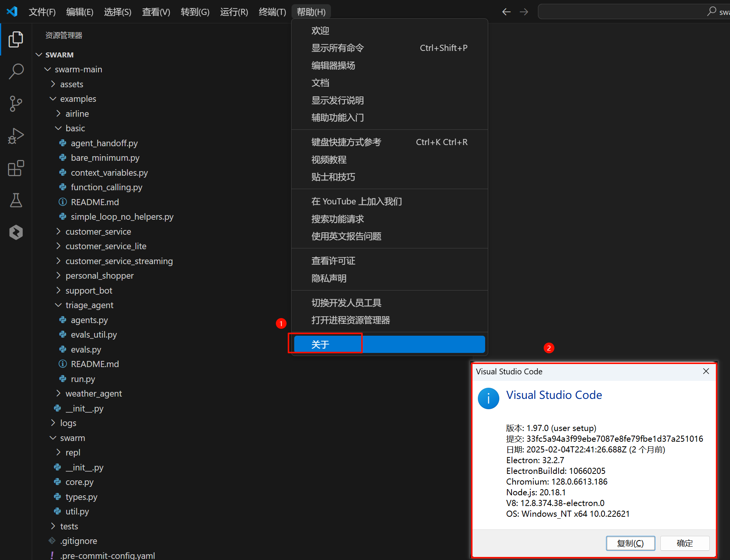The height and width of the screenshot is (560, 730).
Task: Choose 显示所有命令 menu entry
Action: tap(337, 48)
